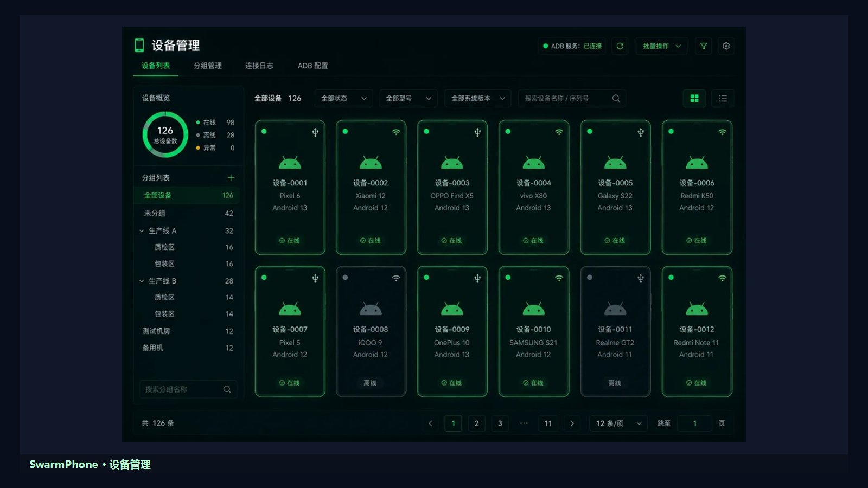Click the Wi-Fi icon on 设备-0002
Viewport: 868px width, 488px height.
[x=396, y=132]
